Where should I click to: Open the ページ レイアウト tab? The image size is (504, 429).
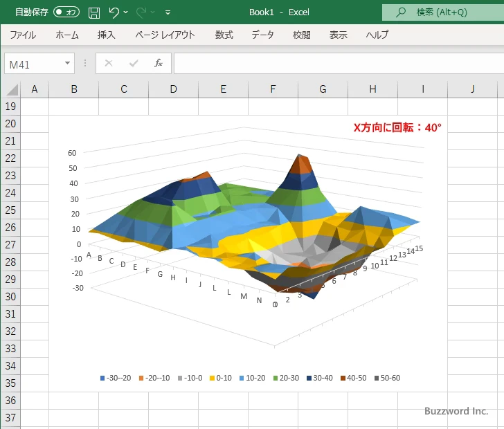coord(165,35)
